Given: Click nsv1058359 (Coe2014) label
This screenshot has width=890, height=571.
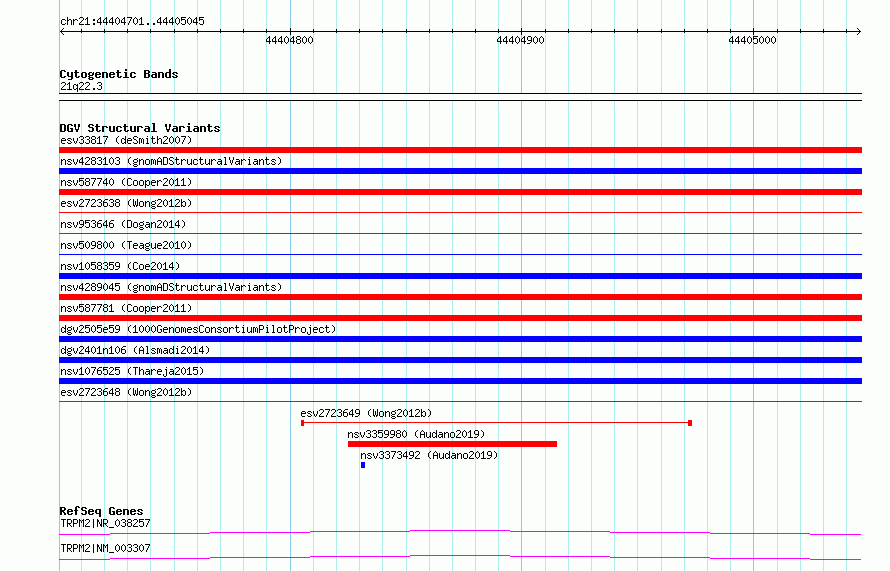Looking at the screenshot, I should point(120,266).
